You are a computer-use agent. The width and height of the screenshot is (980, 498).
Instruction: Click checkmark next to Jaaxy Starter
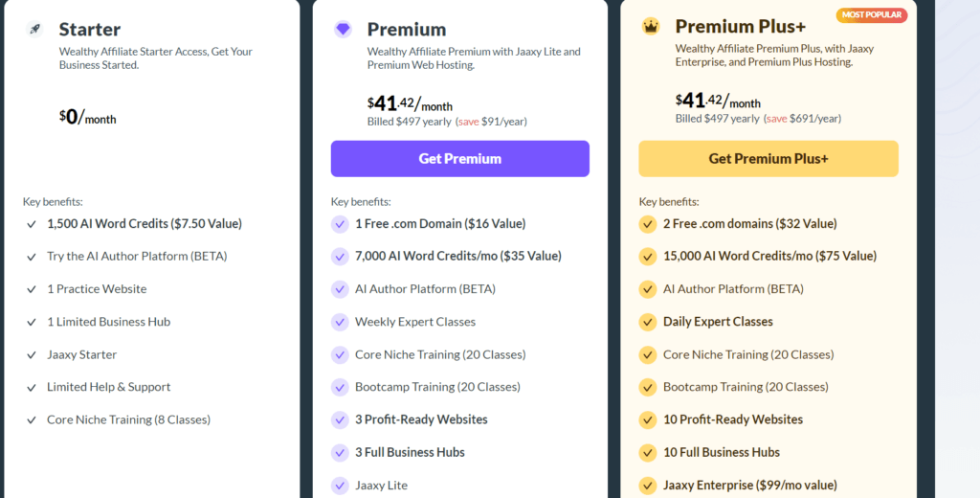[x=32, y=354]
